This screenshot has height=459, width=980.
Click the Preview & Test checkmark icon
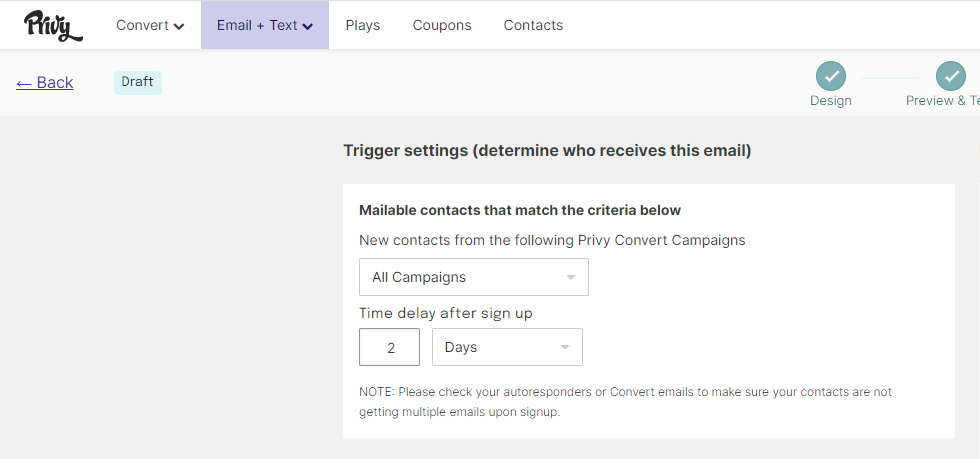[950, 75]
